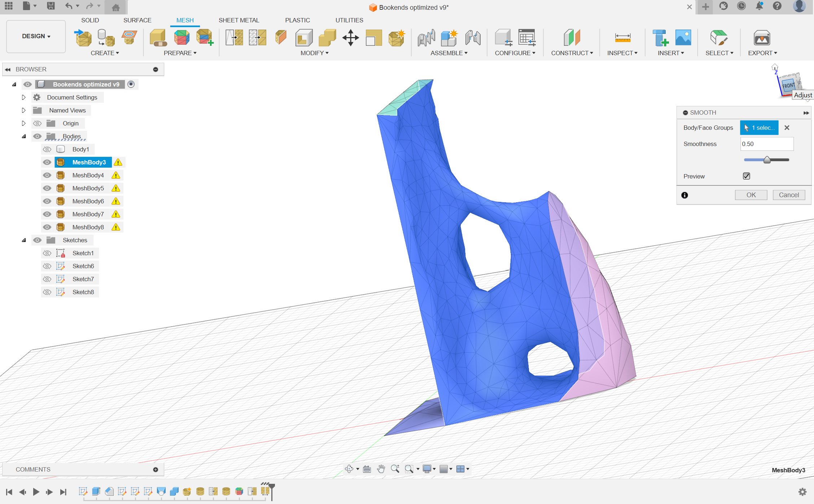Screen dimensions: 814x504
Task: Switch to the PLASTIC tab
Action: 297,20
